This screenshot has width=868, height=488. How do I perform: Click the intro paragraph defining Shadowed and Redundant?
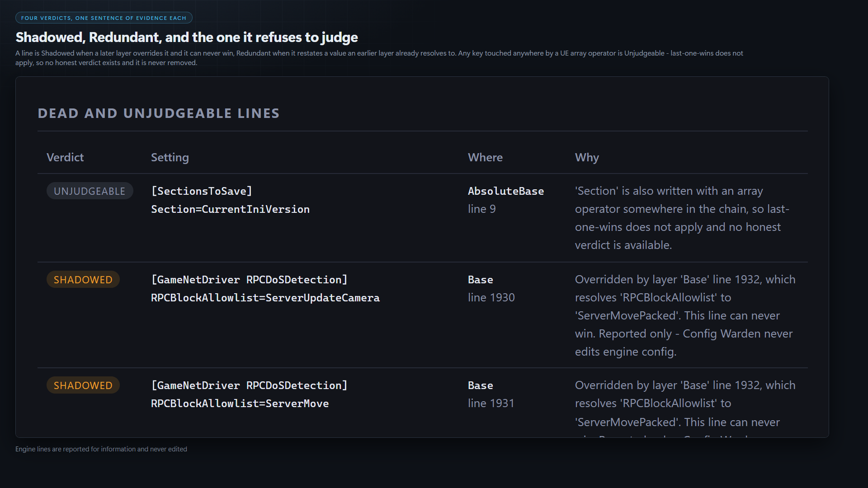pyautogui.click(x=379, y=58)
